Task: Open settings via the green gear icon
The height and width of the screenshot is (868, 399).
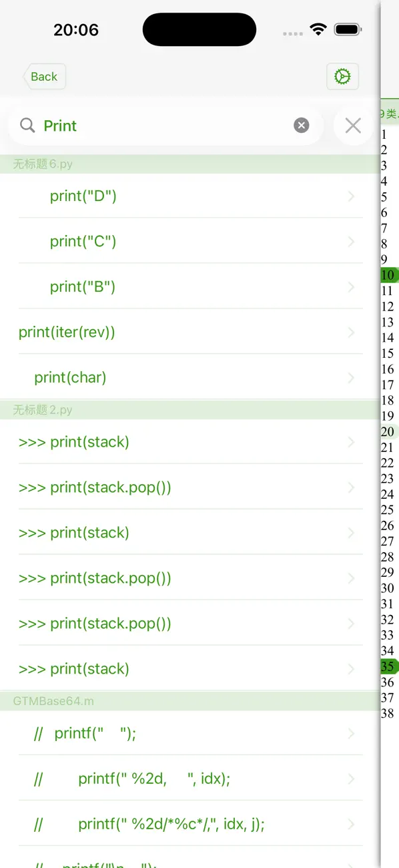Action: click(342, 76)
